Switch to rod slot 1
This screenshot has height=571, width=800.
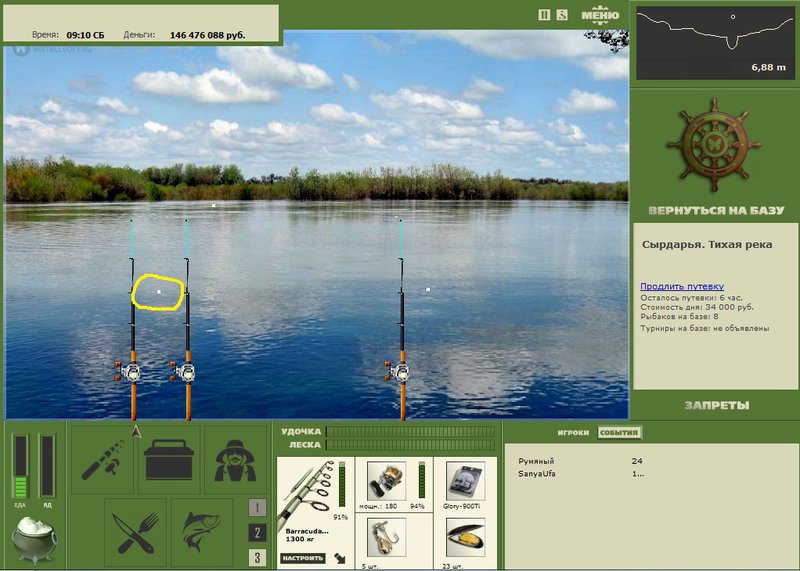[257, 508]
